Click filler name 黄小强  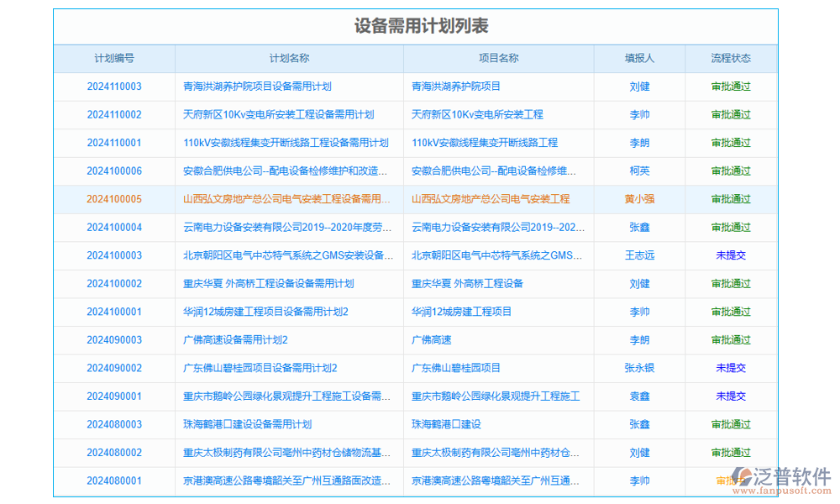coord(641,199)
